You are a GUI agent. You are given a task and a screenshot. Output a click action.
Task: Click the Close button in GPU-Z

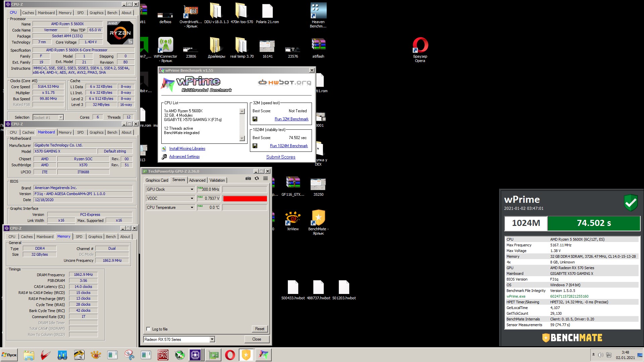tap(257, 339)
